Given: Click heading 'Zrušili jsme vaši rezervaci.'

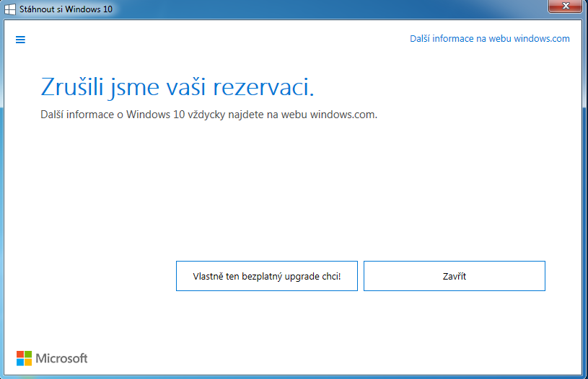Looking at the screenshot, I should point(177,87).
